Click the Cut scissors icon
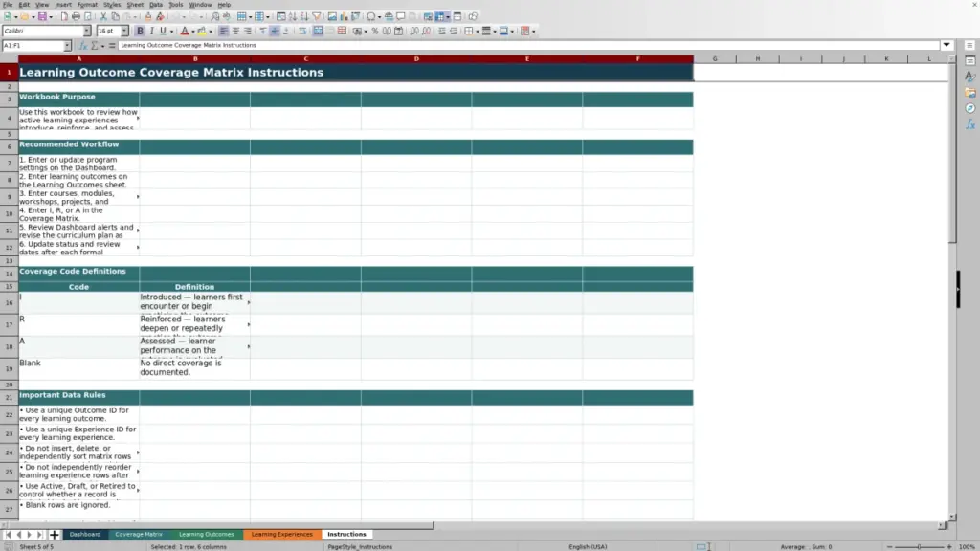This screenshot has height=551, width=980. click(x=103, y=16)
